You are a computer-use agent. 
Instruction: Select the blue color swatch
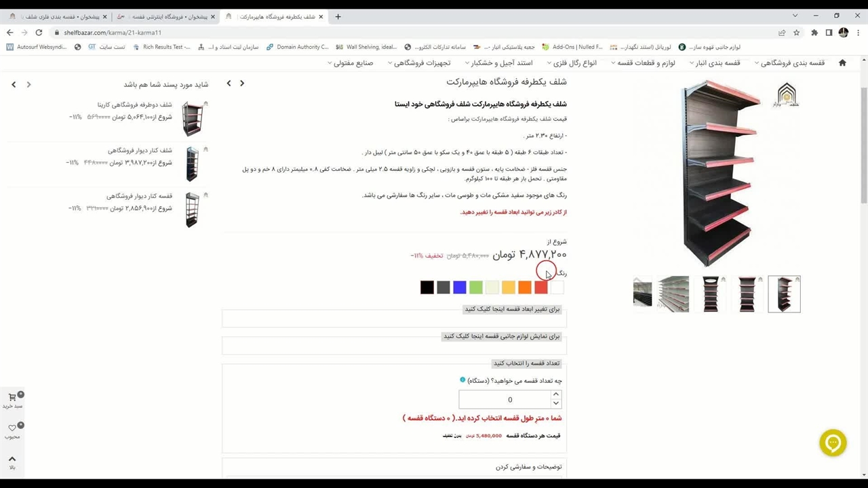point(460,287)
